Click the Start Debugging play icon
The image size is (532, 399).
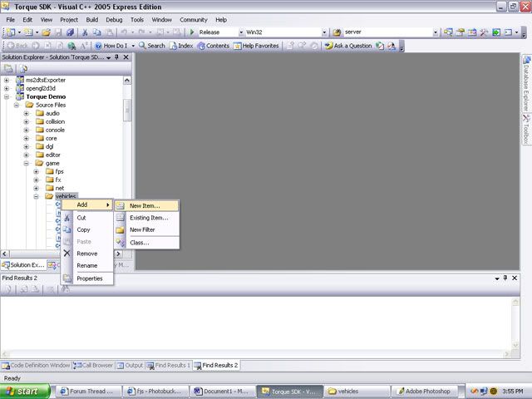[x=193, y=32]
